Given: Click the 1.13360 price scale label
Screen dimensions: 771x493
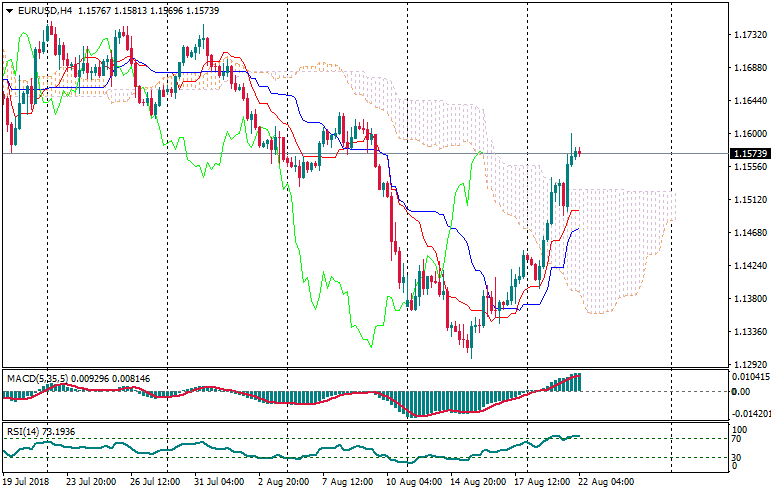Looking at the screenshot, I should coord(746,332).
